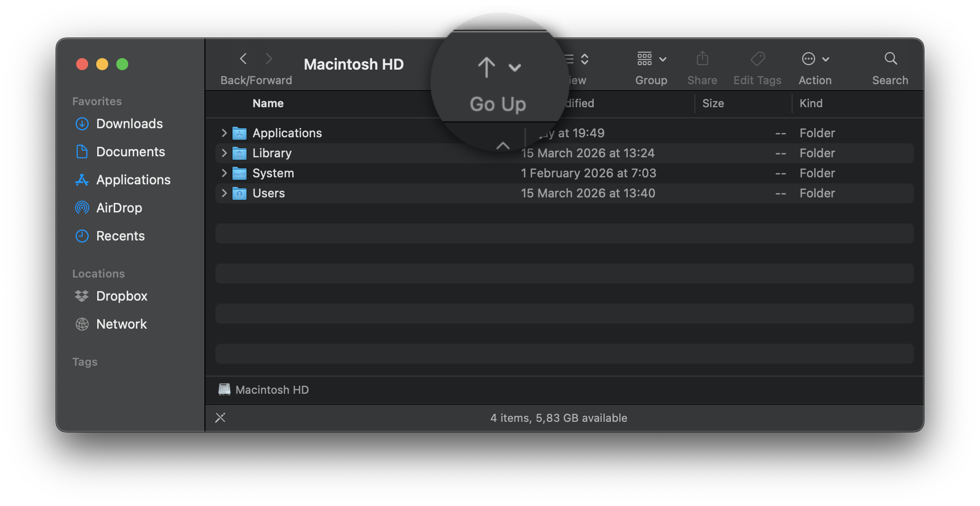980x506 pixels.
Task: Show Recents in the sidebar
Action: tap(120, 235)
